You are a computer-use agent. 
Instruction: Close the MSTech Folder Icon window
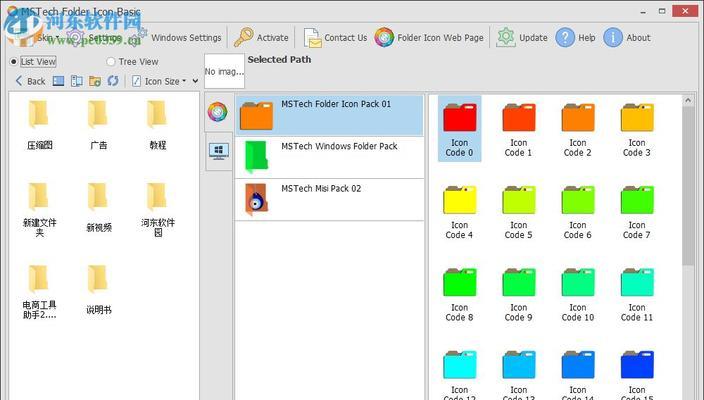[x=686, y=11]
